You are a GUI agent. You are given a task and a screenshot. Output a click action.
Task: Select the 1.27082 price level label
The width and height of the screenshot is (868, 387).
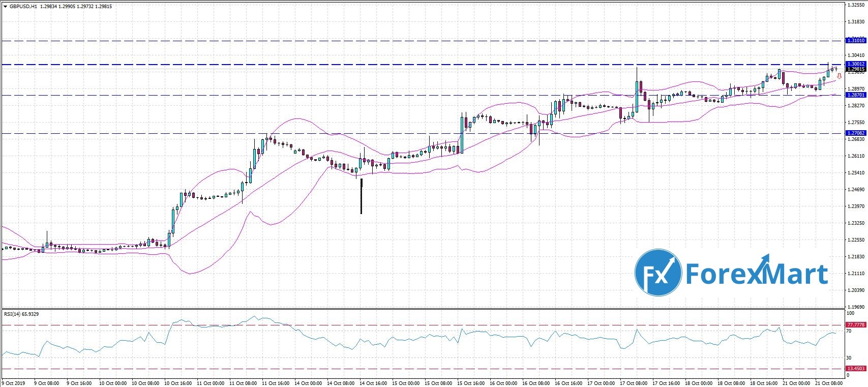click(855, 133)
